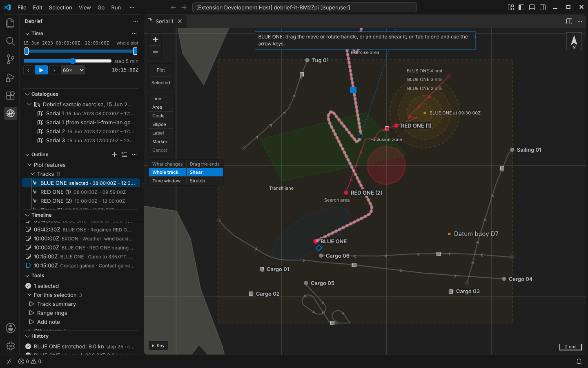Image resolution: width=588 pixels, height=368 pixels.
Task: Select Shear drag mode
Action: (x=205, y=172)
